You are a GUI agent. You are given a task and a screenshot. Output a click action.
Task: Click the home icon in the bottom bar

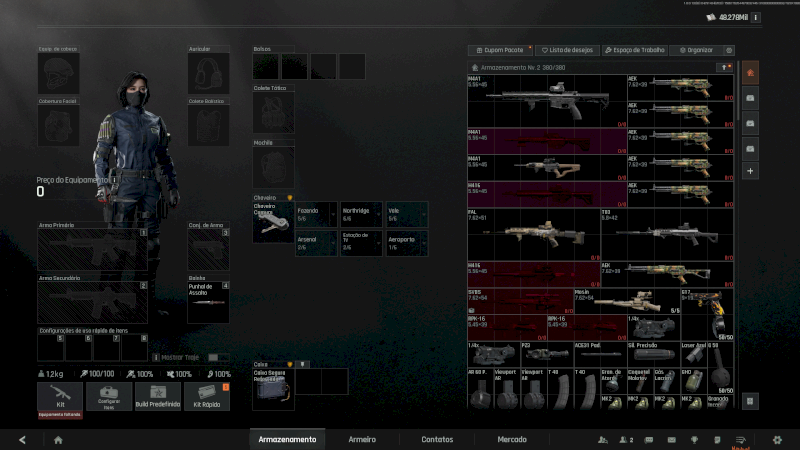tap(58, 440)
